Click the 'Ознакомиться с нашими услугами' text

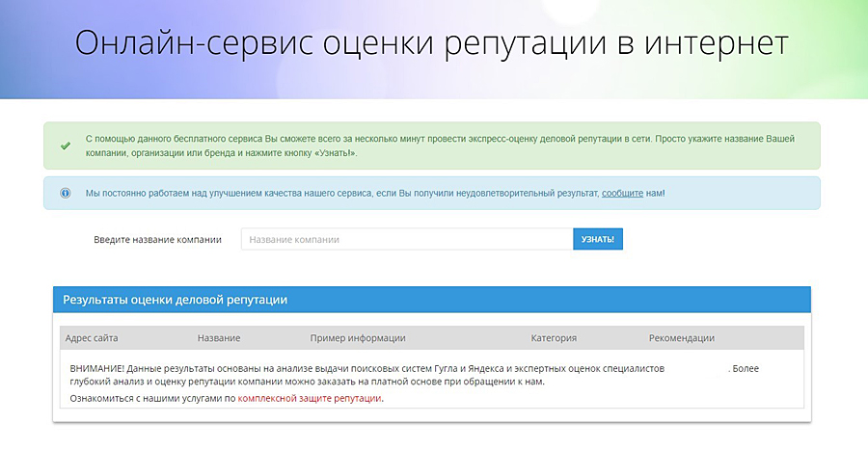point(152,398)
